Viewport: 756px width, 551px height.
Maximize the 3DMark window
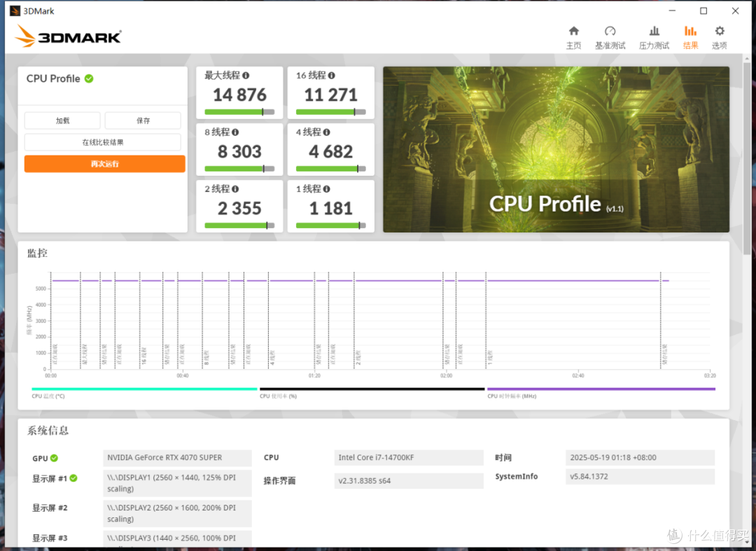click(x=703, y=11)
